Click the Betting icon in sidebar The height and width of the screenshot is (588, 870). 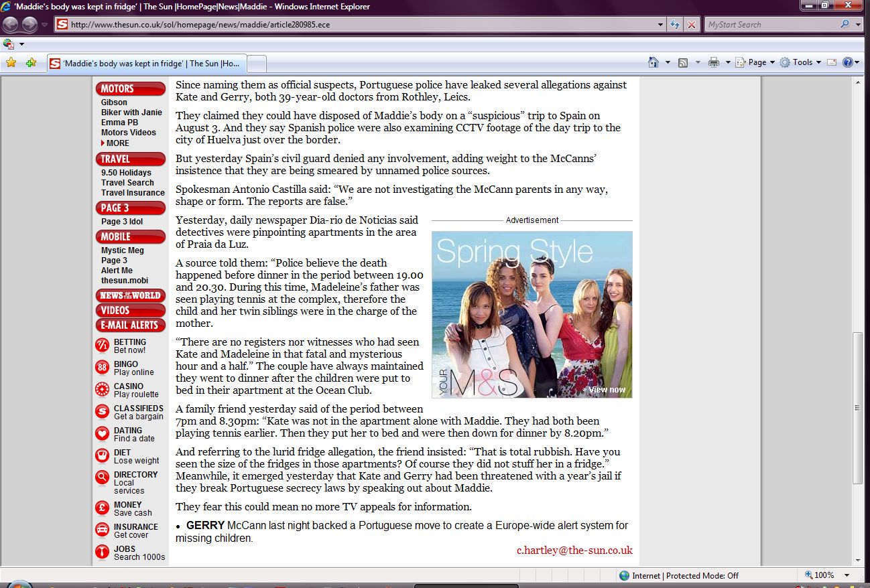[x=102, y=346]
